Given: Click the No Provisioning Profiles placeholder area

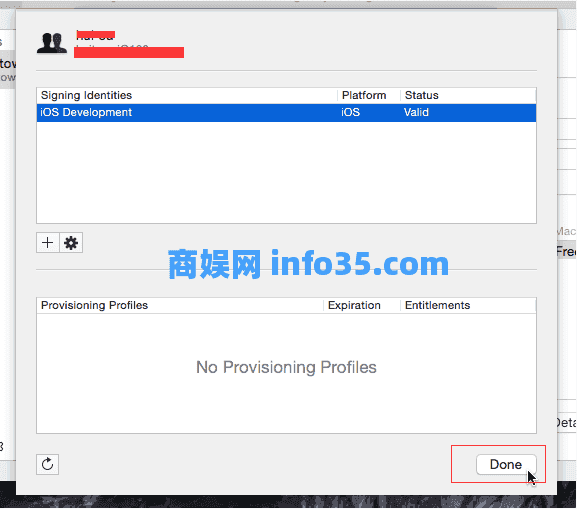Looking at the screenshot, I should (x=286, y=367).
